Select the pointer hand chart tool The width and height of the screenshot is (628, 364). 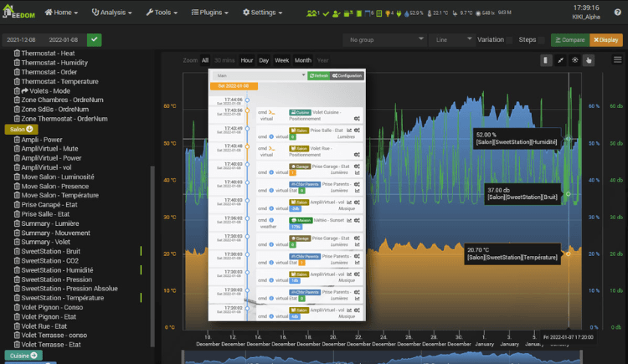(589, 60)
